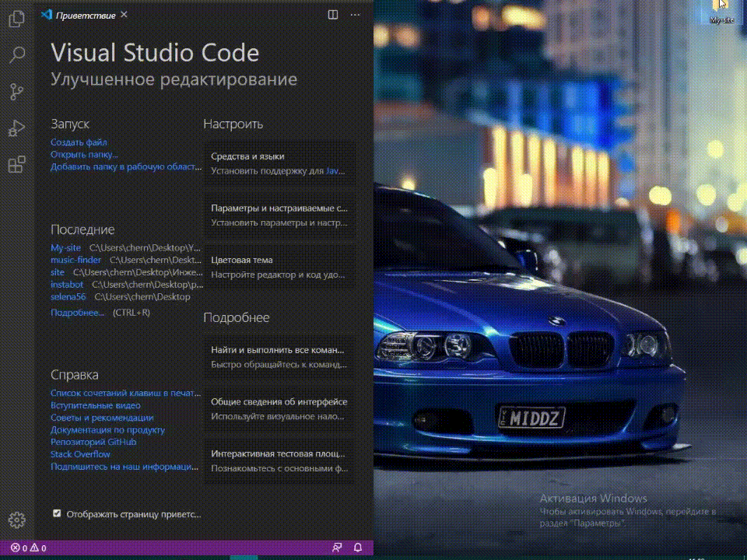Open the Extensions view icon

[16, 164]
